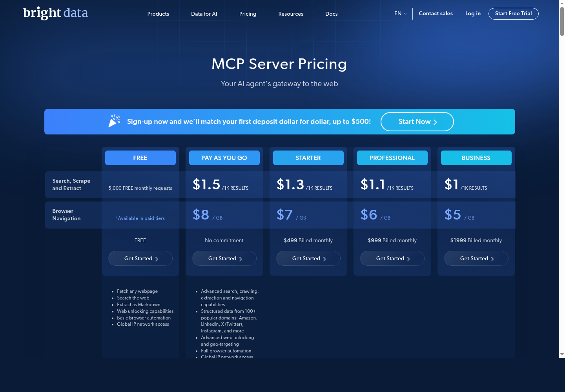This screenshot has height=392, width=565.
Task: Click 'Full browser automation' bullet
Action: tap(226, 351)
